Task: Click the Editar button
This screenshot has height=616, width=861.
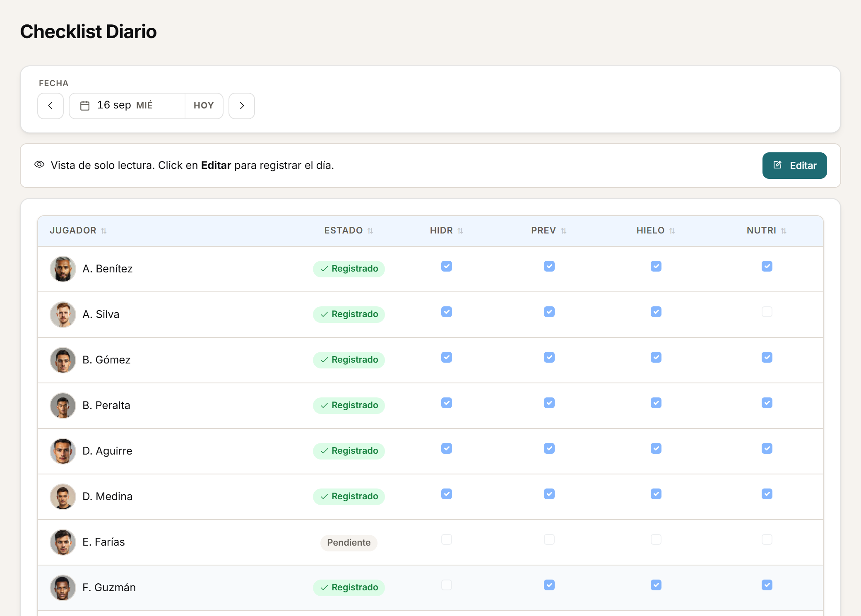Action: click(x=794, y=166)
